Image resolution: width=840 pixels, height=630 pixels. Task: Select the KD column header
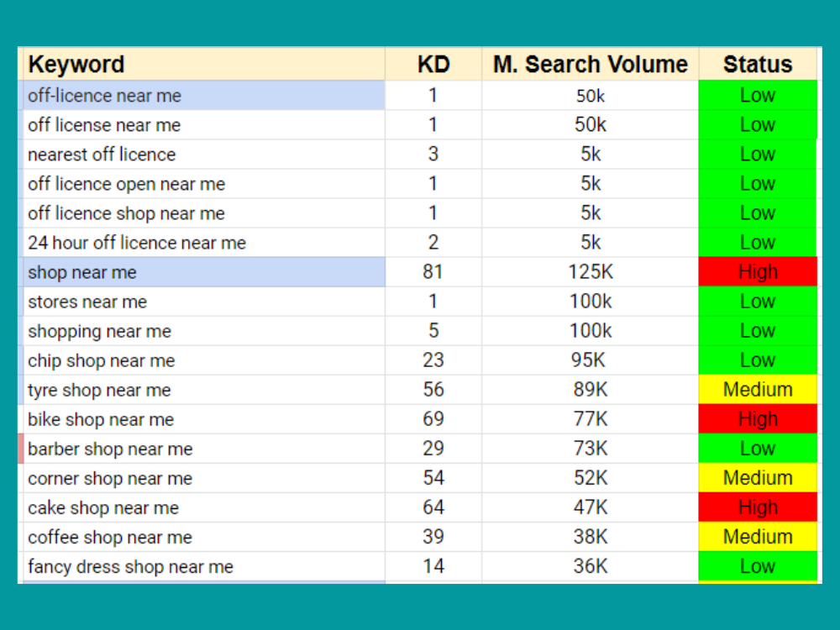(x=433, y=64)
